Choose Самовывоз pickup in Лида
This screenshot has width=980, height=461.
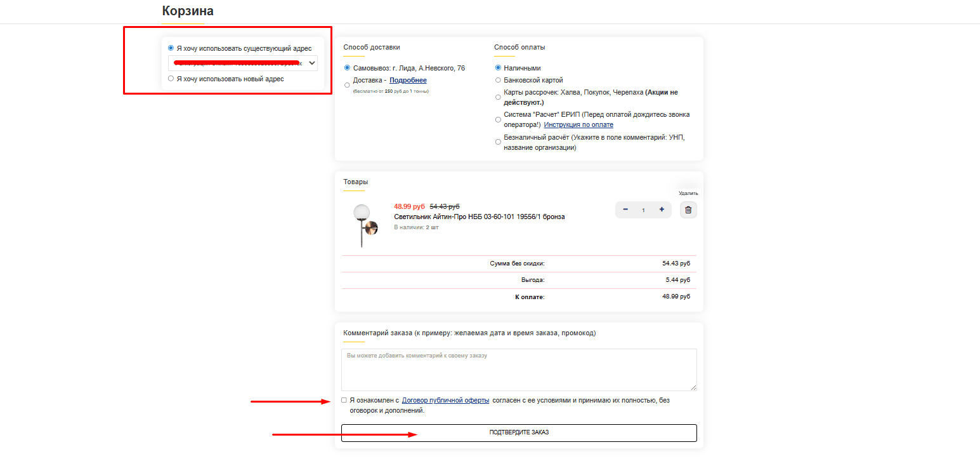(x=347, y=68)
